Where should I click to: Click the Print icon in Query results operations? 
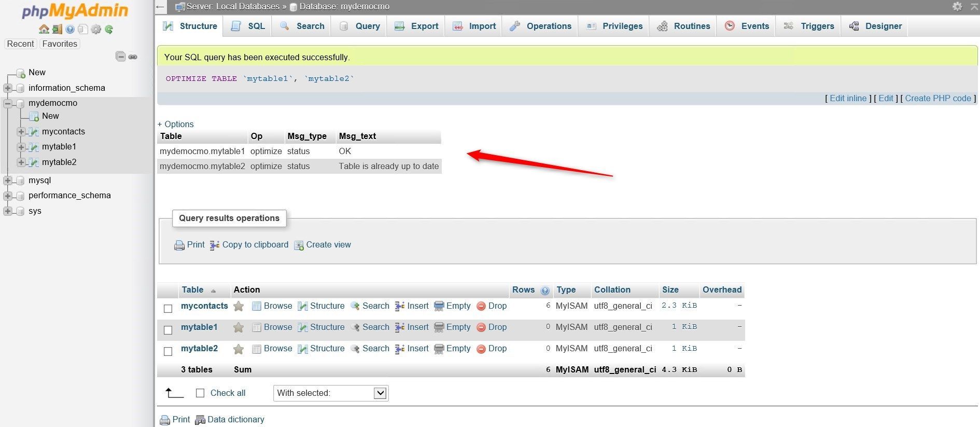tap(179, 245)
